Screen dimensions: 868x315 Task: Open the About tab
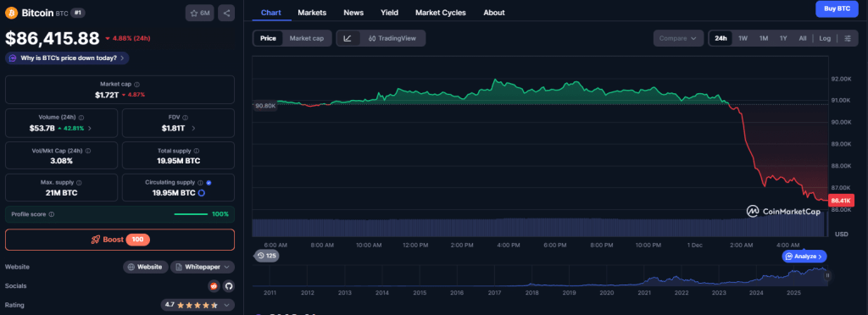(x=494, y=12)
